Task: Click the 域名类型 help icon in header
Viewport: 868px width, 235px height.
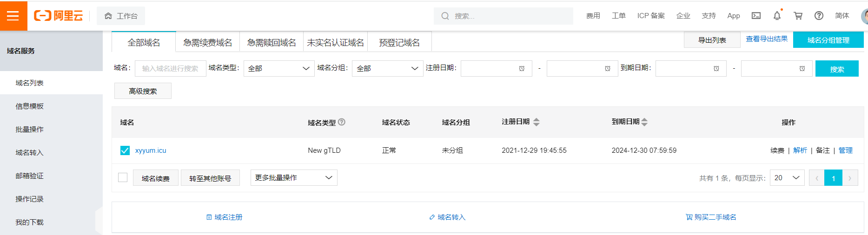Action: click(342, 122)
